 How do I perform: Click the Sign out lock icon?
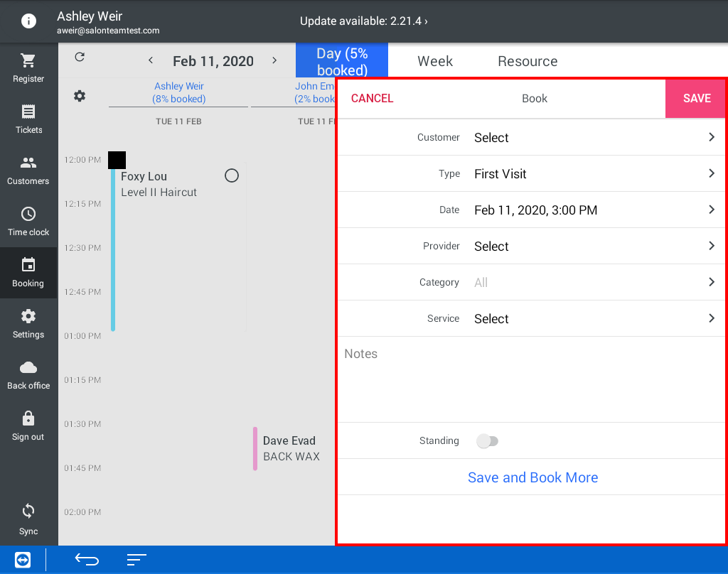click(x=28, y=419)
